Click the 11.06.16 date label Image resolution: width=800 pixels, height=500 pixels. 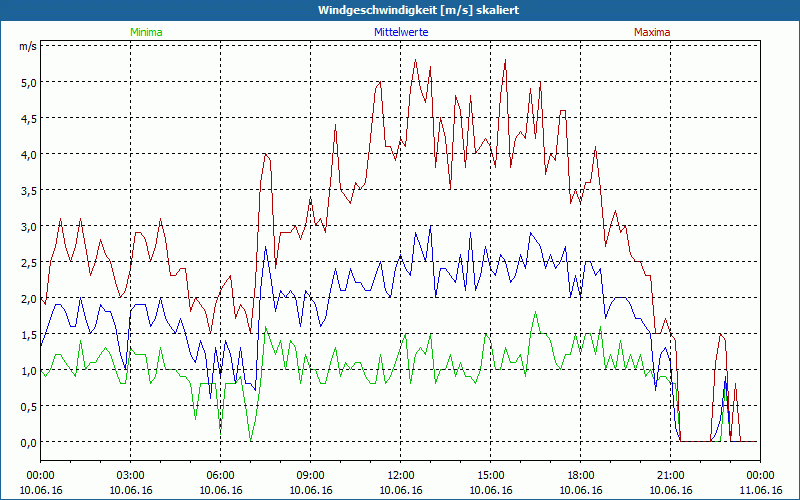click(760, 490)
